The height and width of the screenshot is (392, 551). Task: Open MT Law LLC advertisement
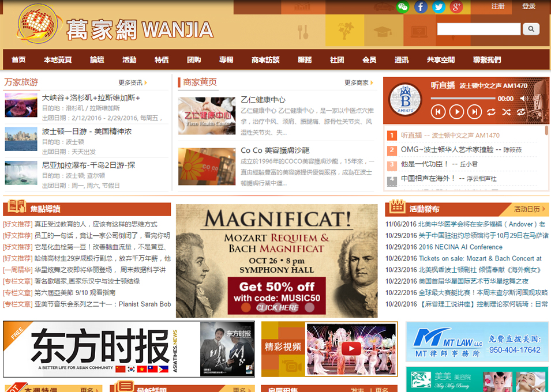tap(477, 342)
